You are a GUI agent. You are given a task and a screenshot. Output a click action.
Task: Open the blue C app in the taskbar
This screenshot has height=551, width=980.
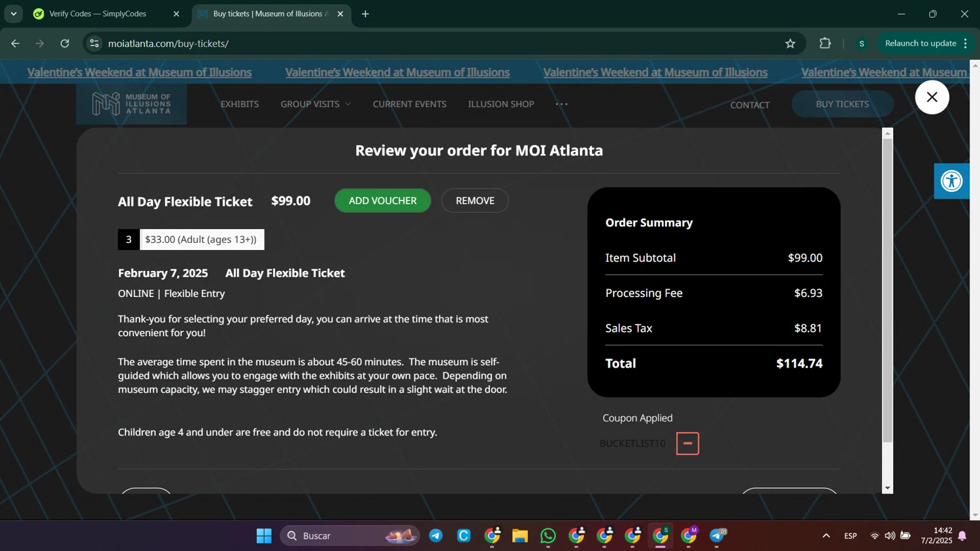464,536
